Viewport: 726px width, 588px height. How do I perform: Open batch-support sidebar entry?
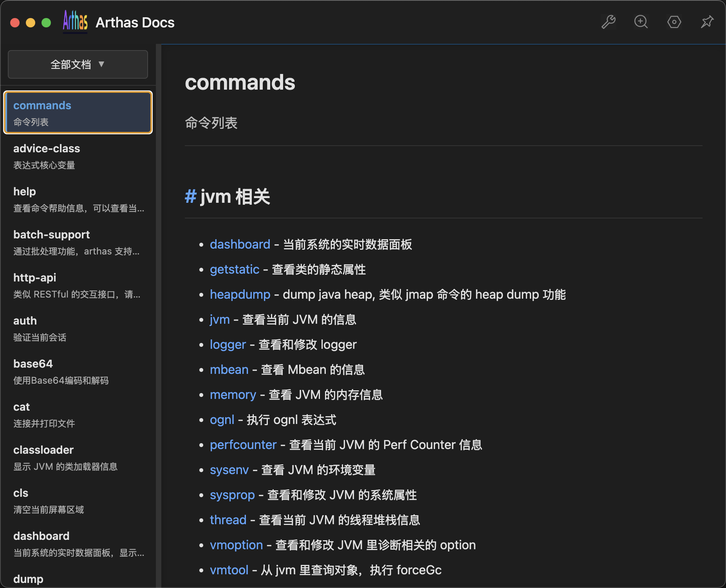pyautogui.click(x=78, y=242)
